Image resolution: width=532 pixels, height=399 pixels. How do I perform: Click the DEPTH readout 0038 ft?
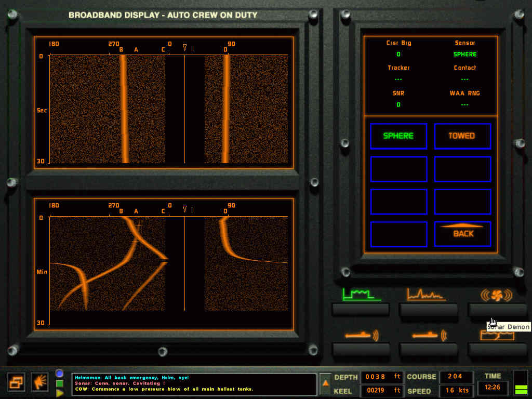(383, 377)
